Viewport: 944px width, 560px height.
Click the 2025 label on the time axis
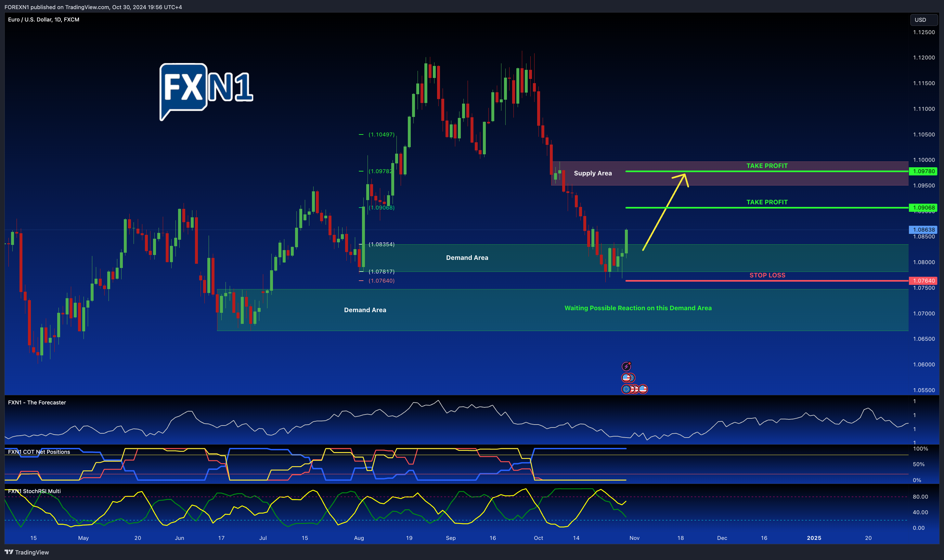[814, 538]
